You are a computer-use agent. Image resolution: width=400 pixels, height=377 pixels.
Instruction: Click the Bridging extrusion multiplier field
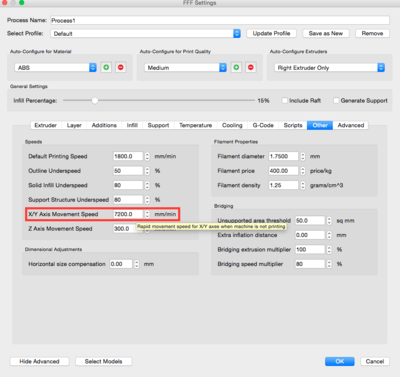310,250
